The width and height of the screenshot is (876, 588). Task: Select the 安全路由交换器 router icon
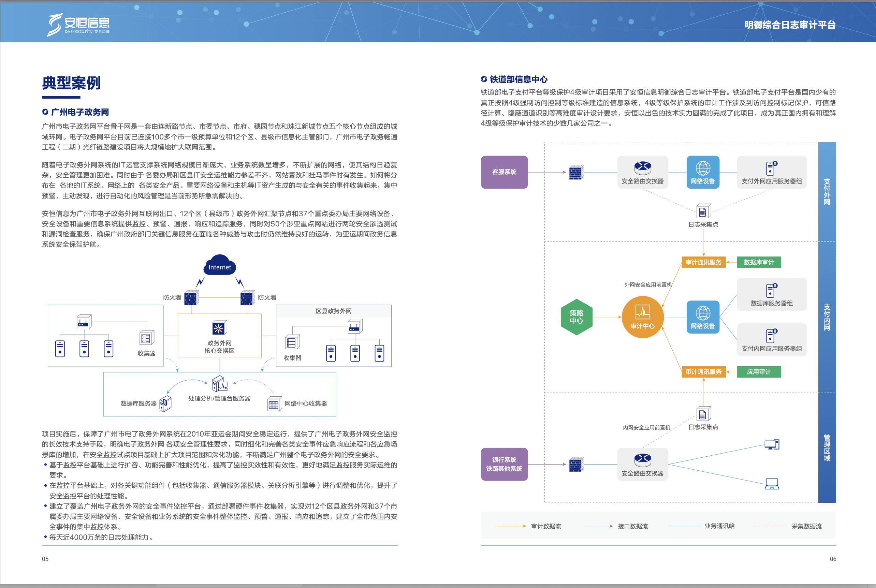pyautogui.click(x=643, y=168)
